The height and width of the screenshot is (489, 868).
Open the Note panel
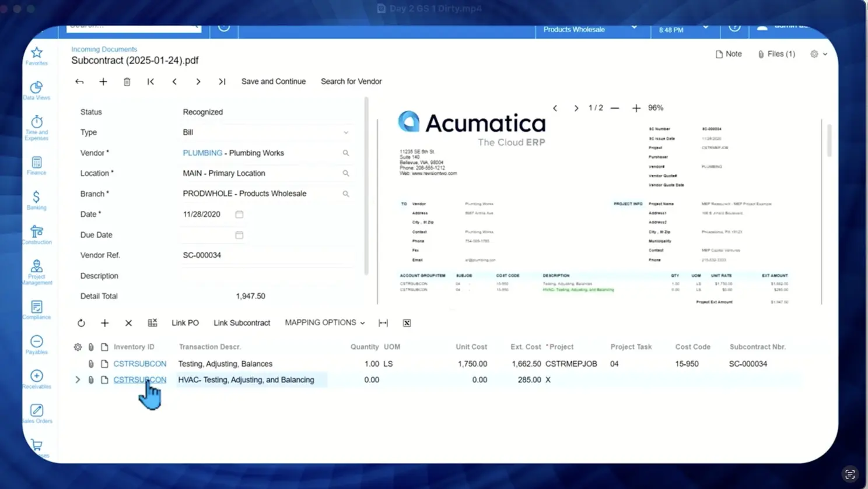[x=729, y=54]
